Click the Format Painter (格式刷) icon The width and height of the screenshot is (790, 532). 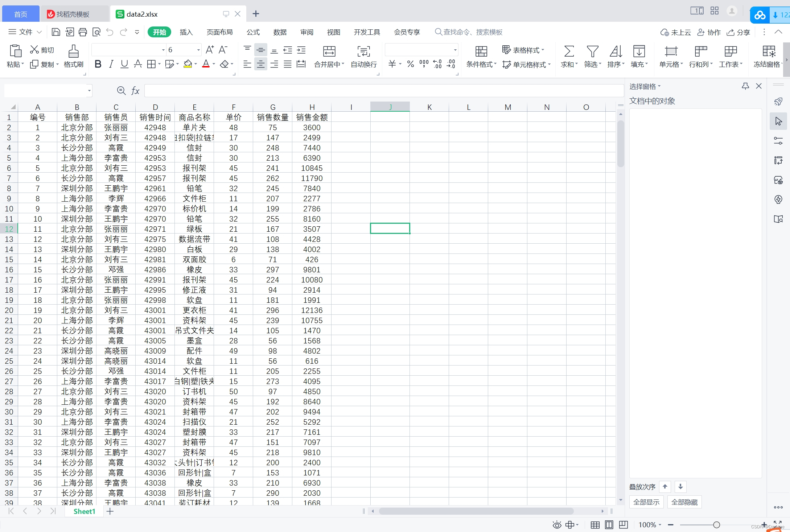(x=73, y=51)
